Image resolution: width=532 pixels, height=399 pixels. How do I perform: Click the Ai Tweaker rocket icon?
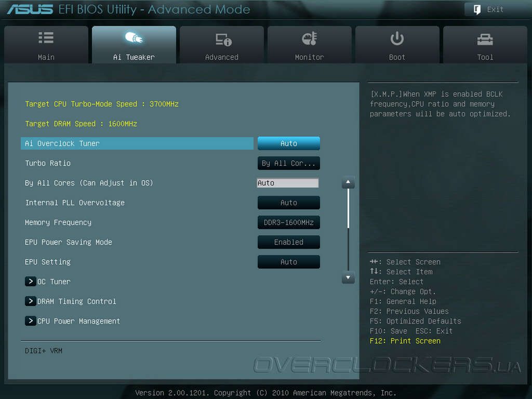(134, 37)
